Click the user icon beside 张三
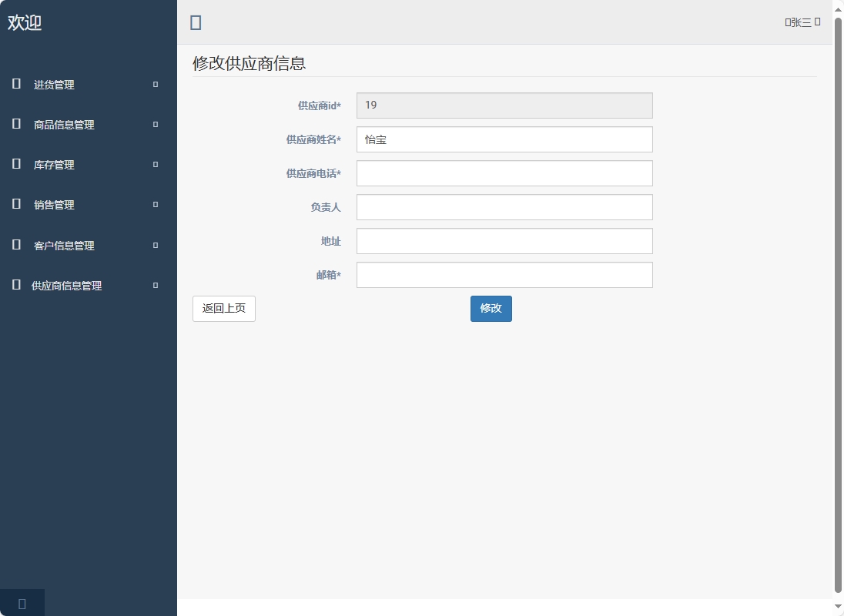 coord(787,22)
